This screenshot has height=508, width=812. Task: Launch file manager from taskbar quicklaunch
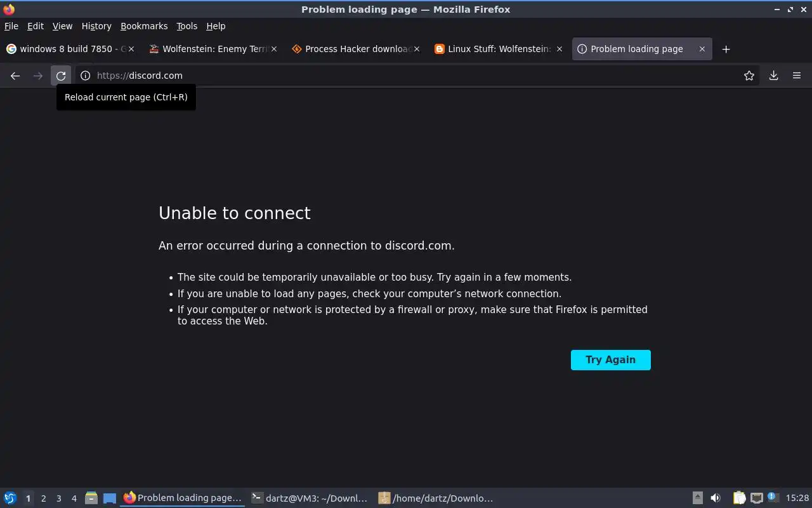click(x=91, y=498)
